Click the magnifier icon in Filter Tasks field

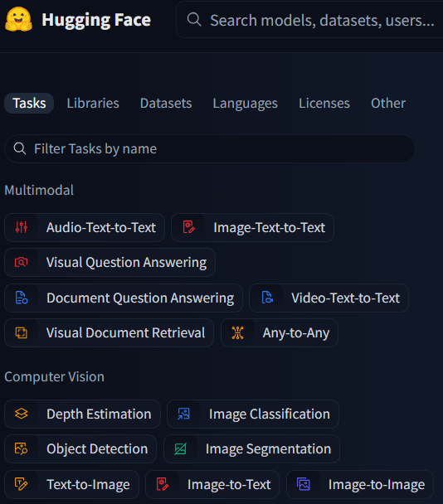20,148
